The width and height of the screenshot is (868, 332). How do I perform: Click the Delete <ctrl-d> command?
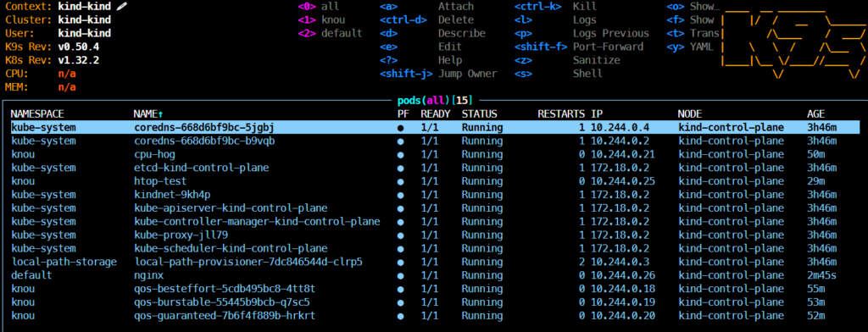tap(427, 20)
